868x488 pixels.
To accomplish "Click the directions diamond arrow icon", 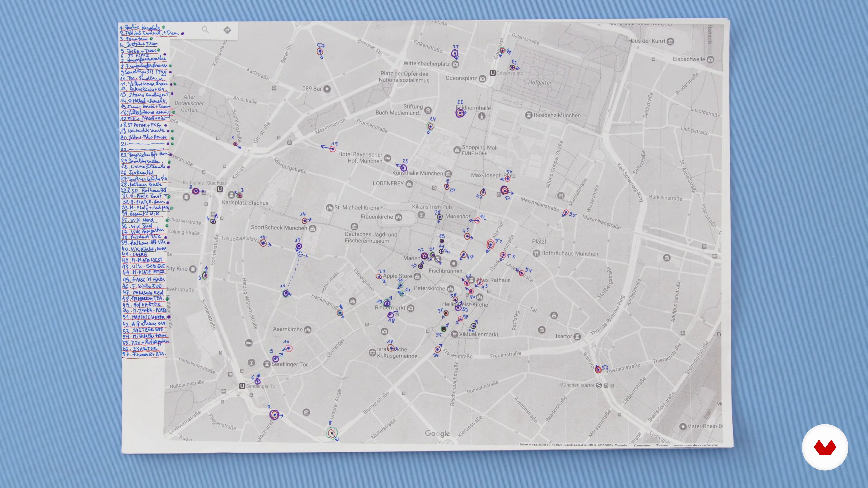I will pyautogui.click(x=227, y=30).
